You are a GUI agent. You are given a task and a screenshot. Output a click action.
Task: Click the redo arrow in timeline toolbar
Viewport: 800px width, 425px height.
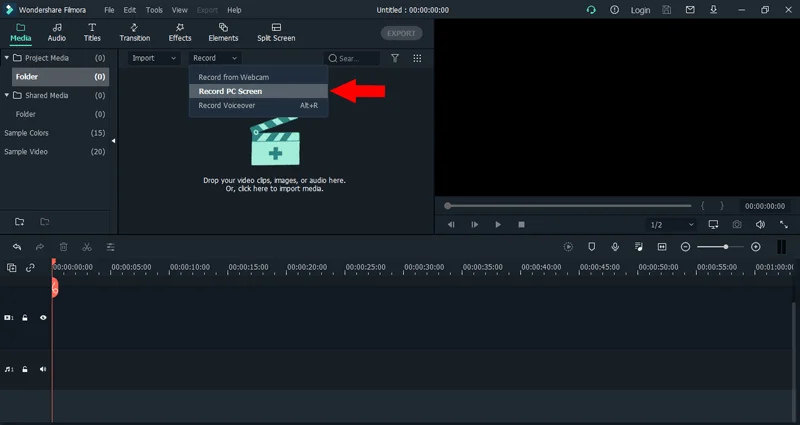click(40, 247)
